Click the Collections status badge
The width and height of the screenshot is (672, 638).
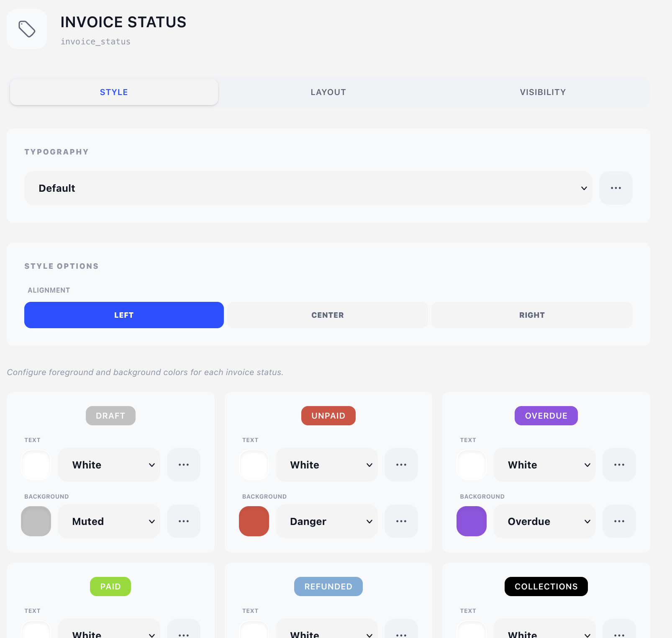click(x=546, y=587)
